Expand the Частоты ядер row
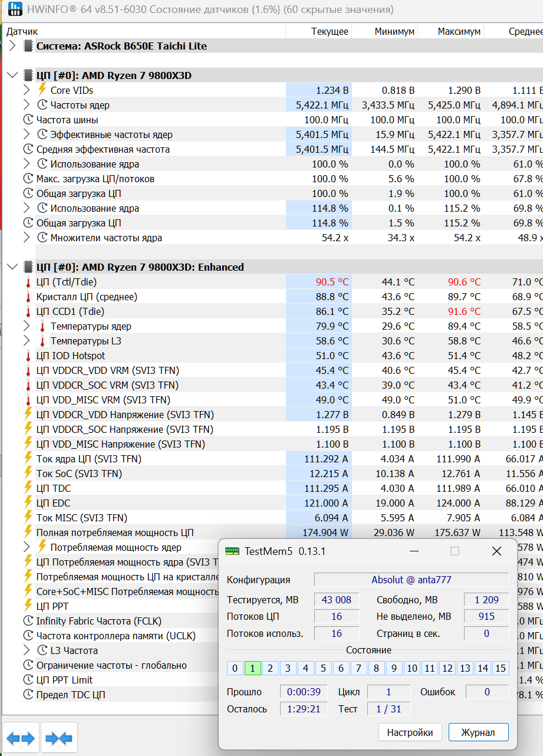The width and height of the screenshot is (543, 756). point(26,105)
